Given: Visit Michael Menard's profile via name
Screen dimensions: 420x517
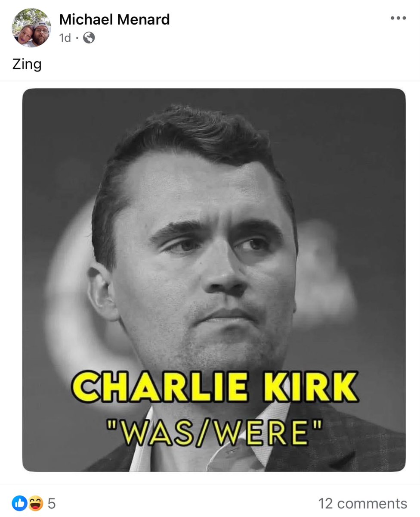Looking at the screenshot, I should (114, 19).
